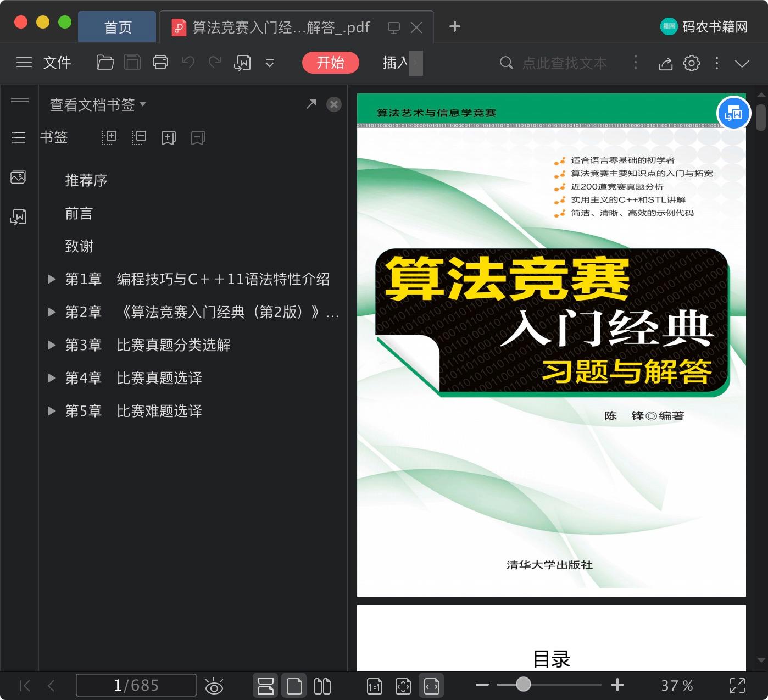Click the vertical dots beside search field
Image resolution: width=768 pixels, height=700 pixels.
tap(636, 62)
